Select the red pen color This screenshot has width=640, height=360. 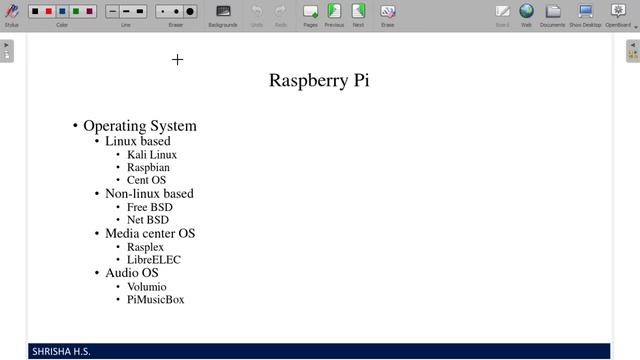[49, 11]
